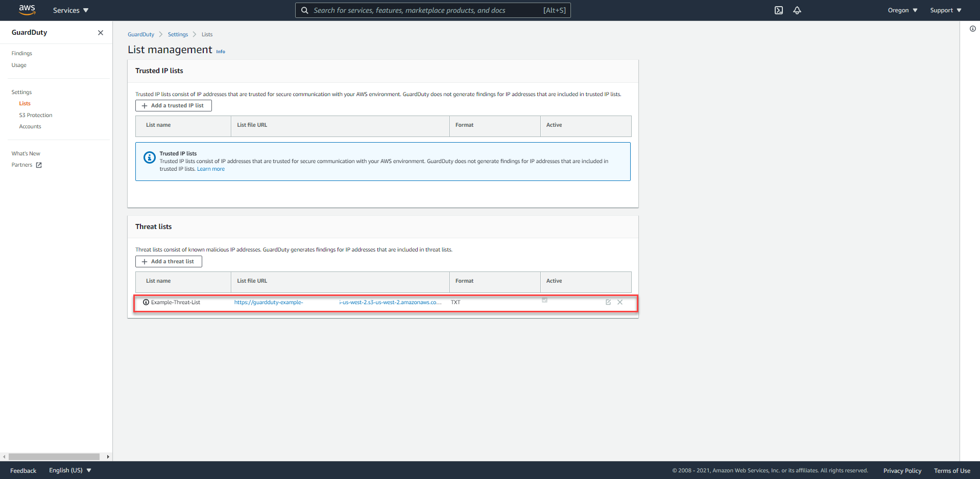The width and height of the screenshot is (980, 479).
Task: Click the Lists breadcrumb text
Action: [x=207, y=34]
